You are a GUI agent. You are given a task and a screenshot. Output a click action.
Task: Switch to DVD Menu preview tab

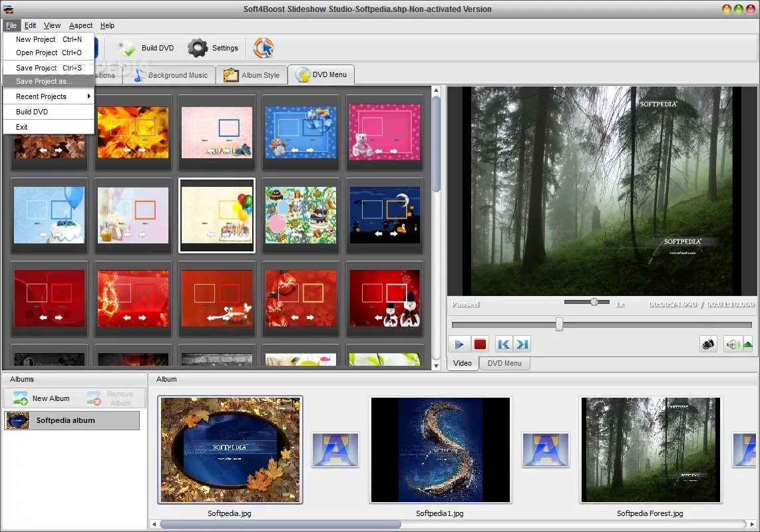[504, 363]
